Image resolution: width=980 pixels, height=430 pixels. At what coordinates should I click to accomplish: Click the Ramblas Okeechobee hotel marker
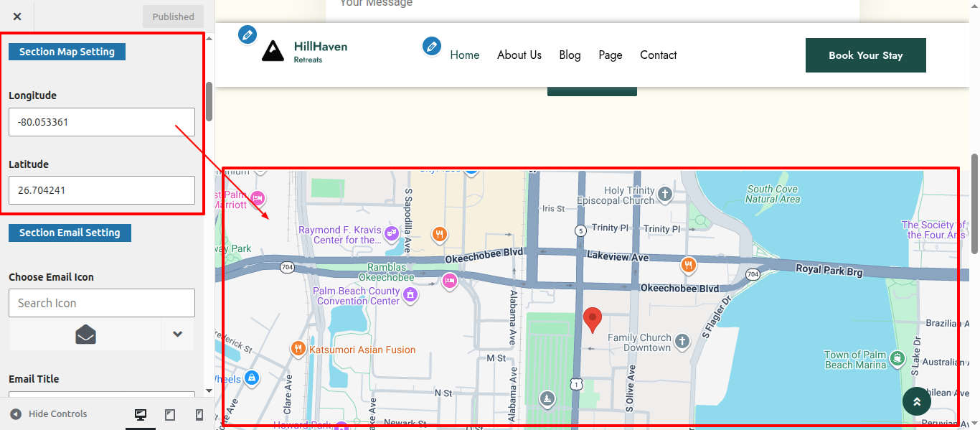pos(450,281)
